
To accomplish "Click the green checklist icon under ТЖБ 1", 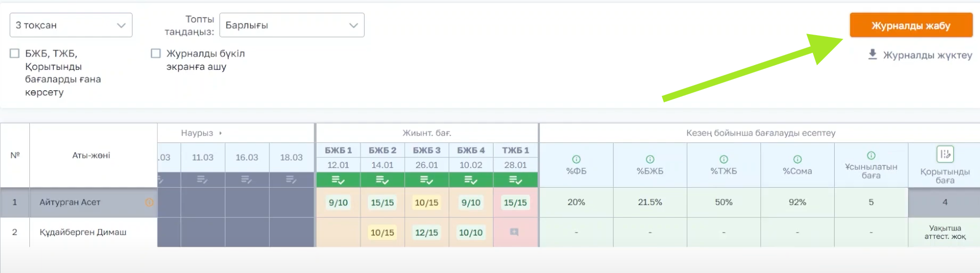I will (x=515, y=180).
